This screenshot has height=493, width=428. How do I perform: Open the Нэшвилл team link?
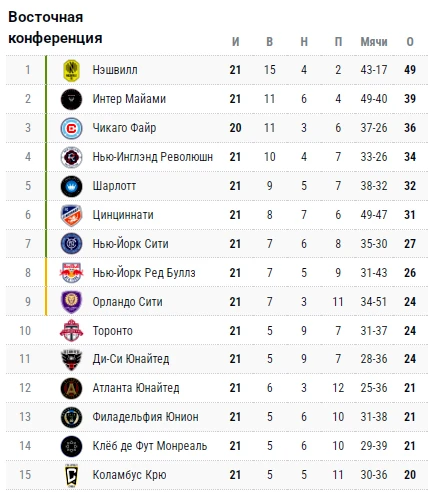point(115,70)
